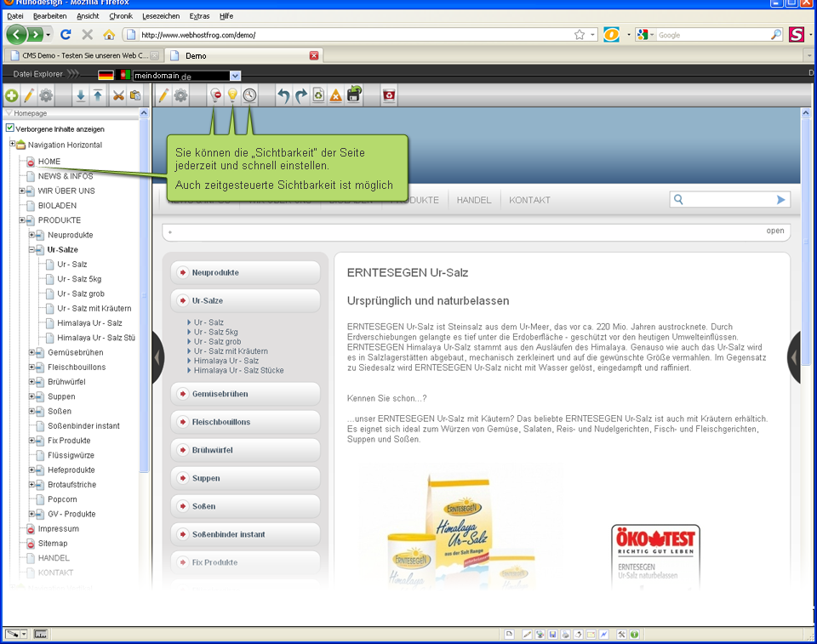Screen dimensions: 817x644
Task: Click the tools icon in the status bar
Action: [621, 634]
